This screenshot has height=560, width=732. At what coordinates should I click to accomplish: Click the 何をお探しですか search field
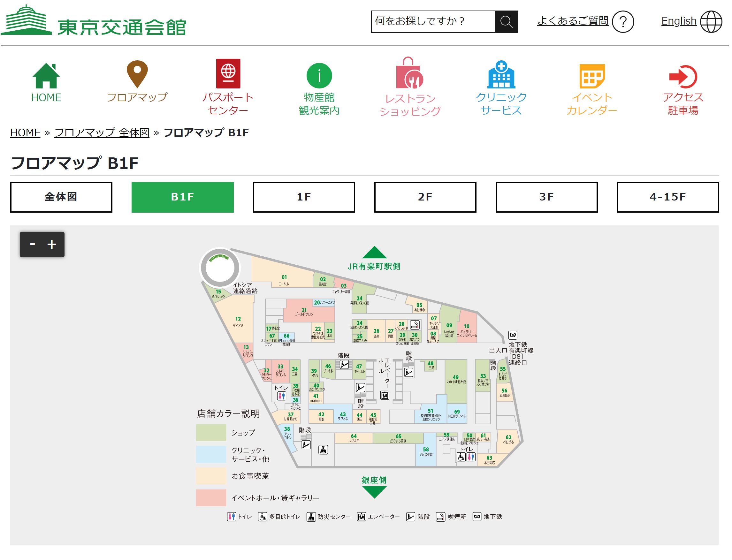pyautogui.click(x=433, y=22)
